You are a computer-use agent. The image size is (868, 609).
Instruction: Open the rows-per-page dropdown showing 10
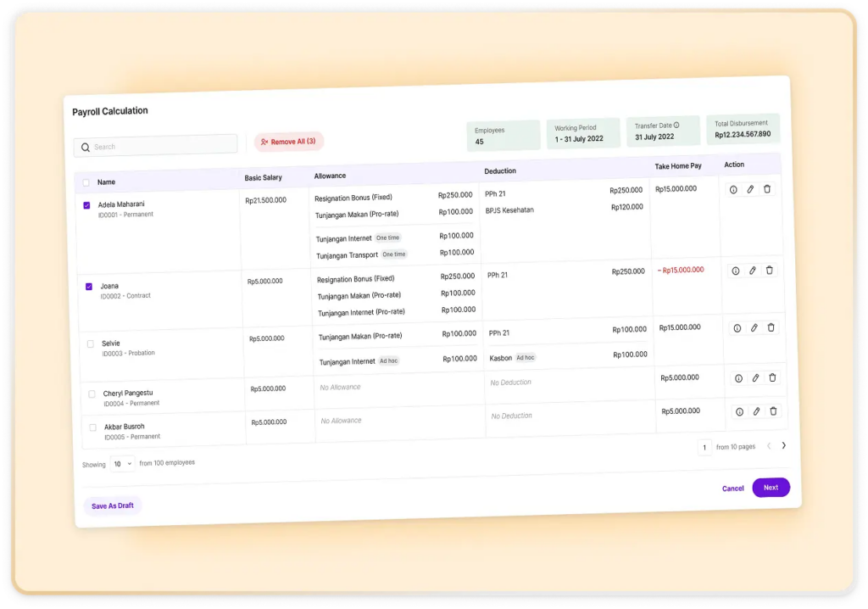(x=123, y=464)
